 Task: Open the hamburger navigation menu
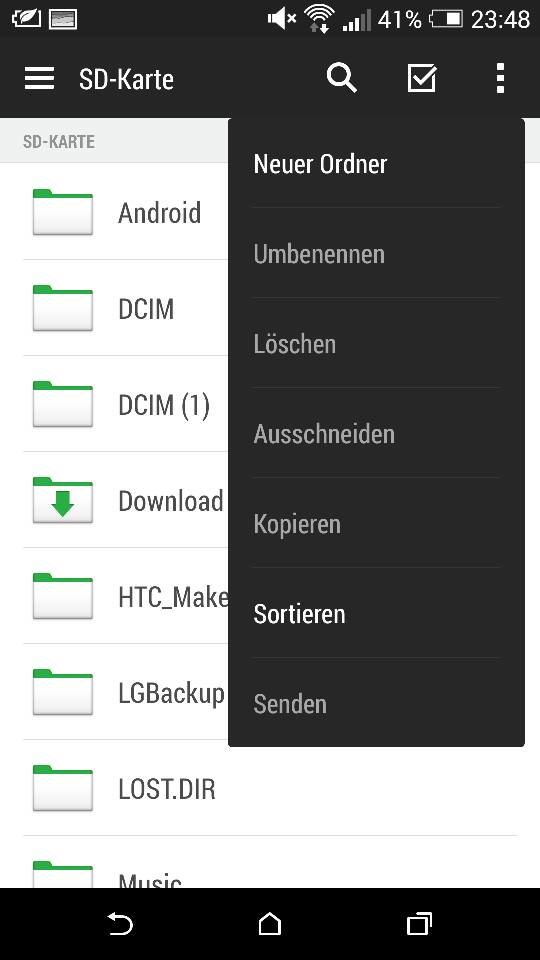[39, 79]
